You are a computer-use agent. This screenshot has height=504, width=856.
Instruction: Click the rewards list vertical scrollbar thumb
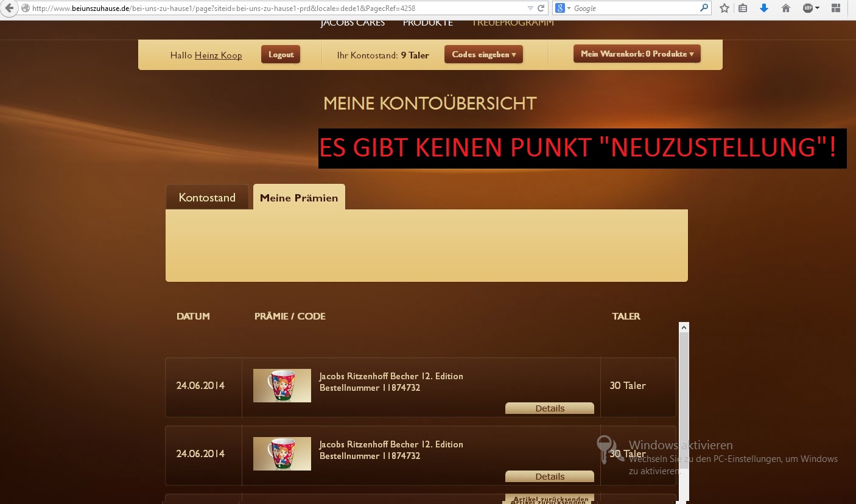[684, 402]
